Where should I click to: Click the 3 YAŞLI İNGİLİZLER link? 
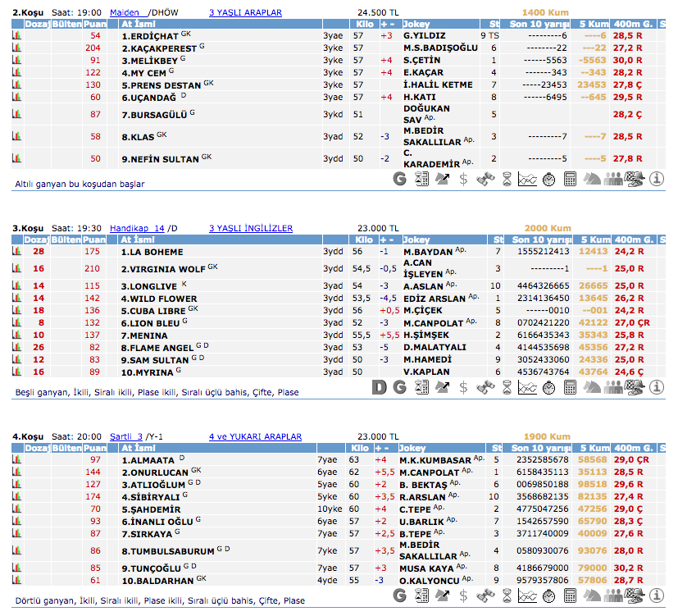tap(250, 228)
